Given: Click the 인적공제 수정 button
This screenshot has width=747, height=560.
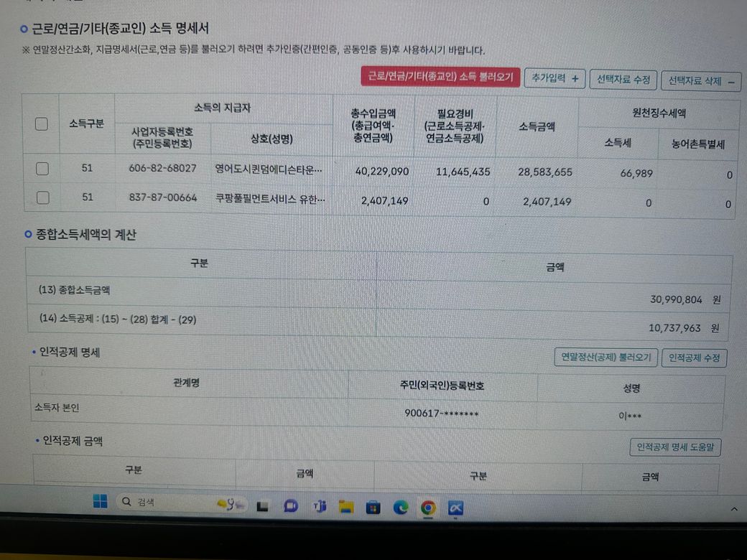Looking at the screenshot, I should tap(694, 358).
